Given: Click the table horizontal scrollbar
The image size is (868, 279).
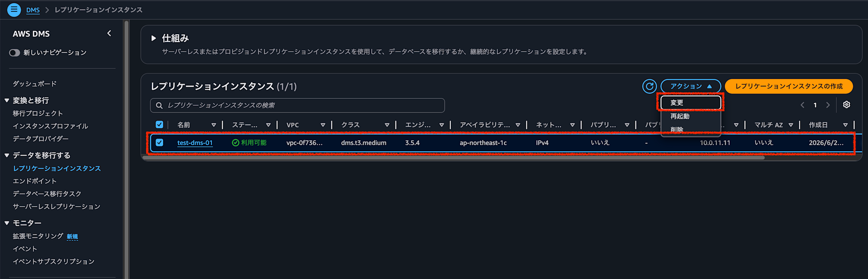Looking at the screenshot, I should [x=454, y=158].
